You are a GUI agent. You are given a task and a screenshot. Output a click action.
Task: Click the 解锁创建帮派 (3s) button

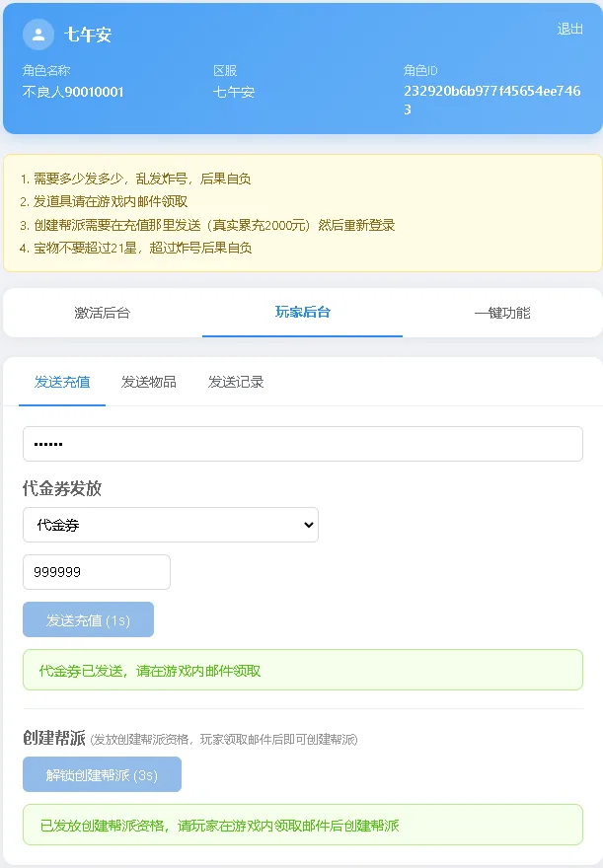coord(102,774)
